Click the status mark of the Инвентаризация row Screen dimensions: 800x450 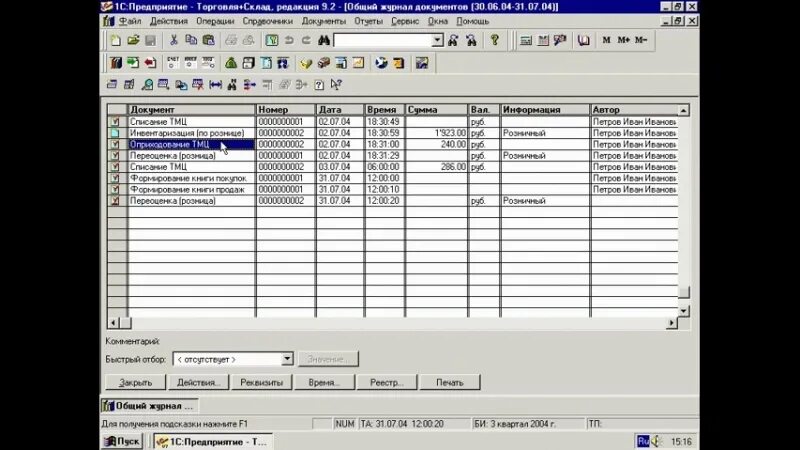(115, 133)
